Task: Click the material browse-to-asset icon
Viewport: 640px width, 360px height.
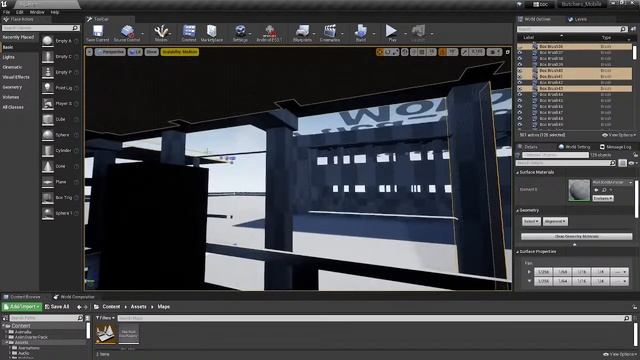Action: (x=604, y=190)
